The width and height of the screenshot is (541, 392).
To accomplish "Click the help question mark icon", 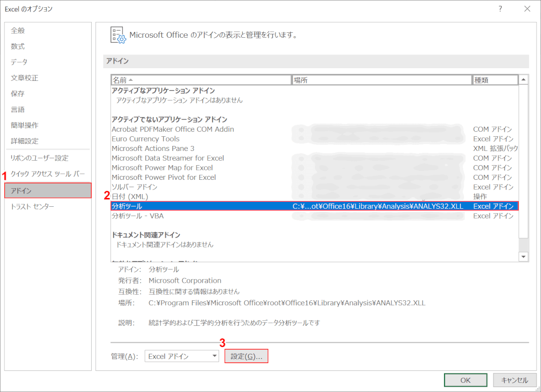I will (x=500, y=9).
